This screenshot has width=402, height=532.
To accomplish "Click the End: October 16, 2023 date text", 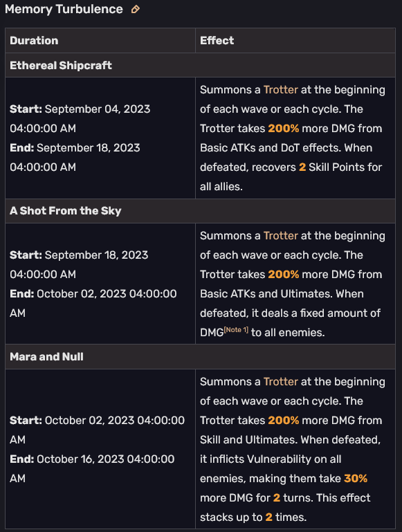I will tap(92, 468).
